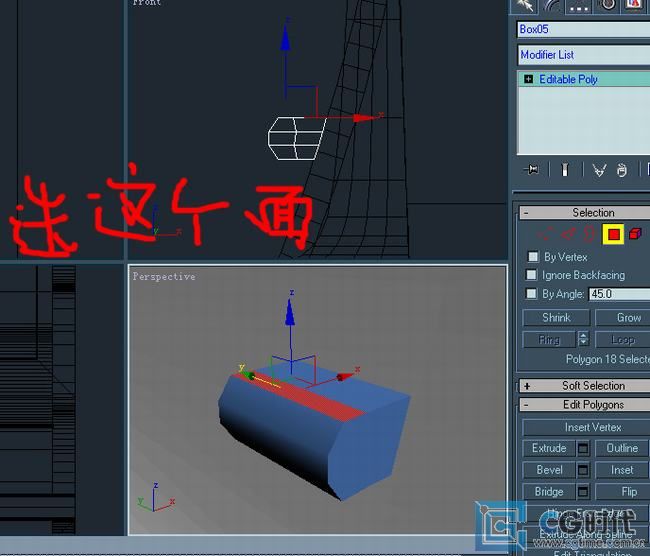Open the Bridge settings dialog box

[x=583, y=492]
